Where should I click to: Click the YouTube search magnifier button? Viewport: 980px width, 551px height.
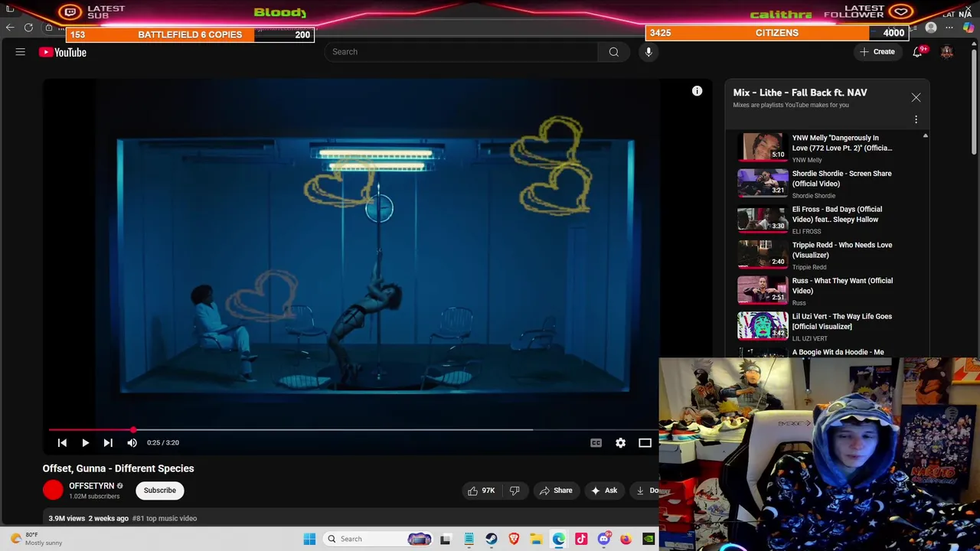[613, 52]
